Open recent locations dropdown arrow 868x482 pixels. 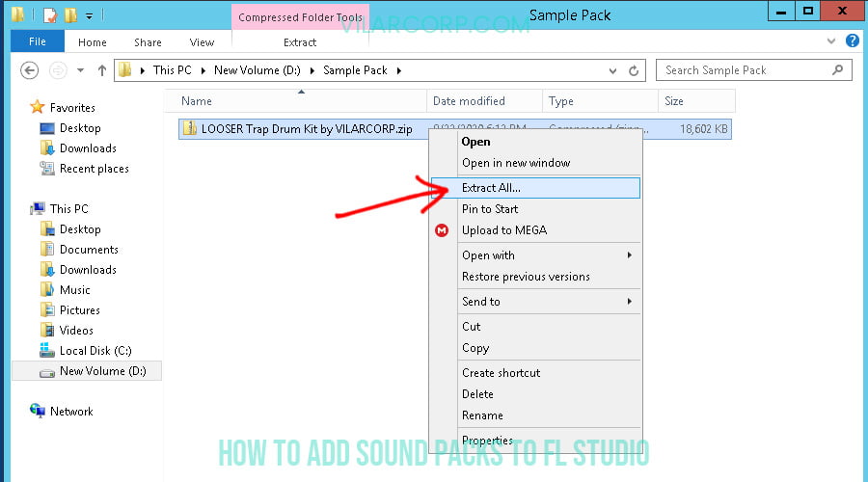tap(81, 70)
